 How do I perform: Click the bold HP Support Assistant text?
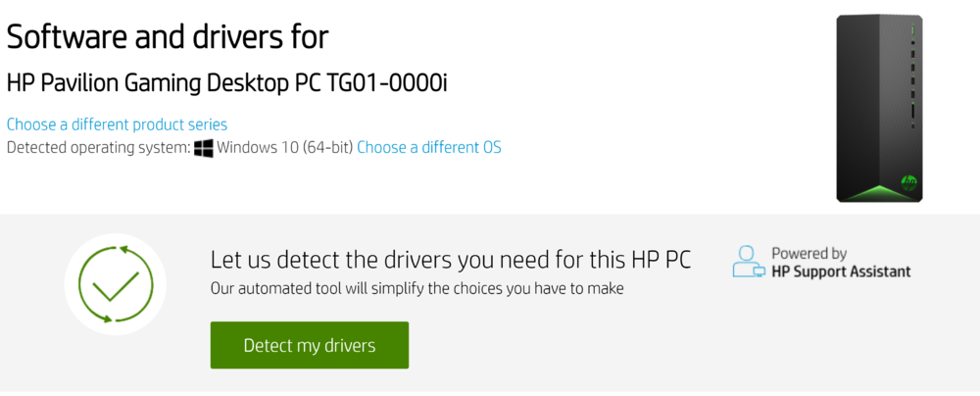coord(841,272)
